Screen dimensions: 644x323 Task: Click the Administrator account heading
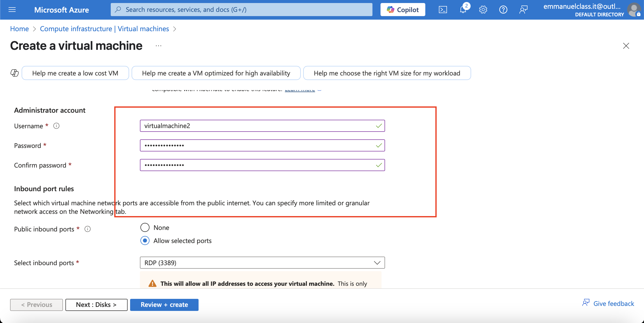50,110
